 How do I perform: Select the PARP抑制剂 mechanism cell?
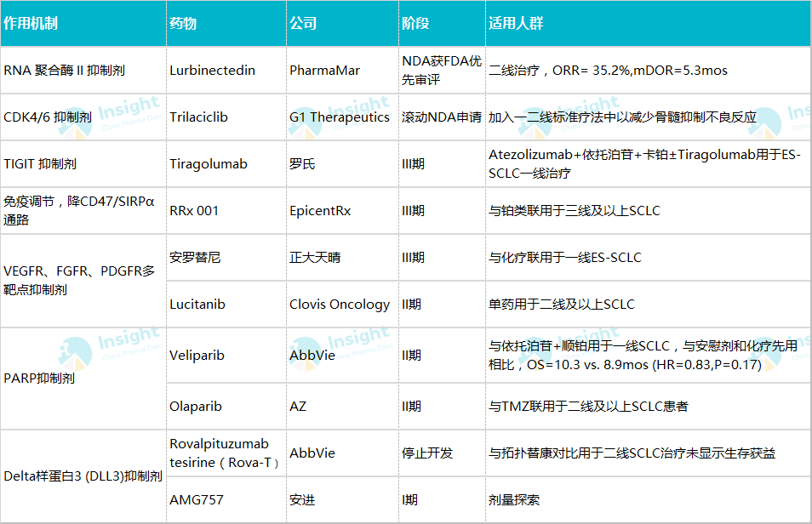click(83, 379)
